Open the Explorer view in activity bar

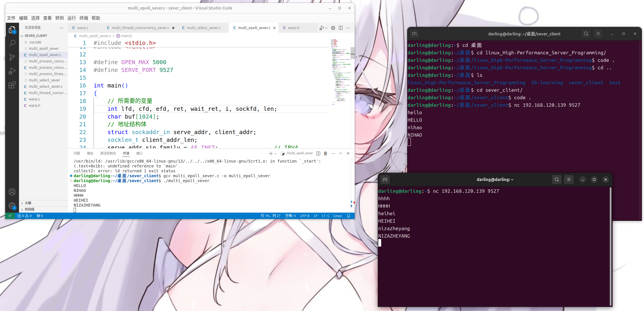tap(12, 30)
